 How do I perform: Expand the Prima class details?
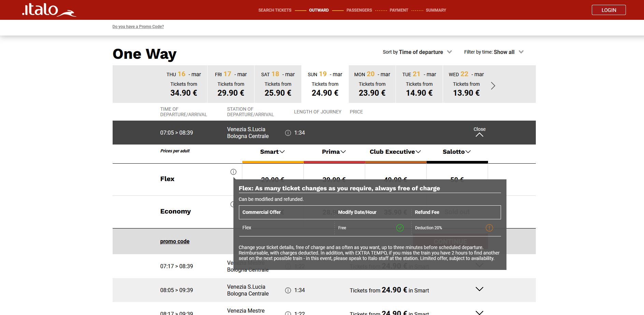click(334, 152)
